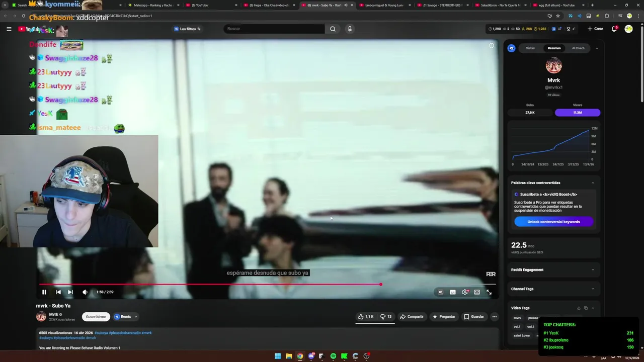644x362 pixels.
Task: Like the video (1,1 K)
Action: pyautogui.click(x=366, y=317)
